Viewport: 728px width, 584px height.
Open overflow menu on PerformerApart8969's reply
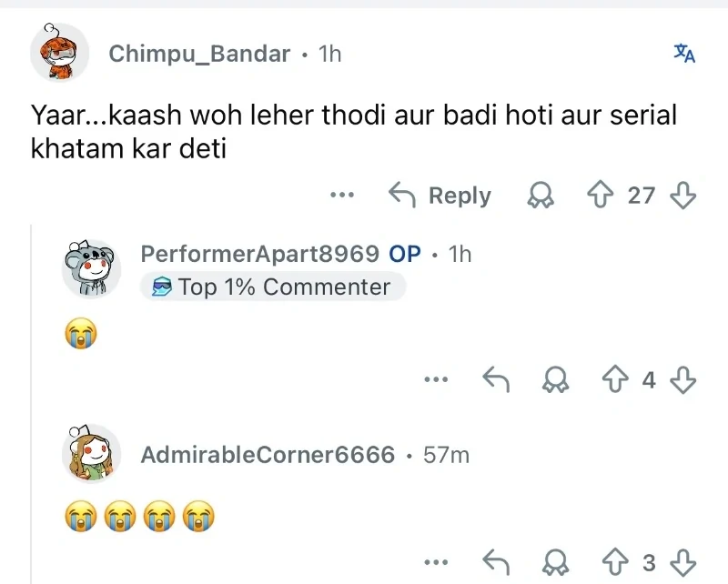437,381
